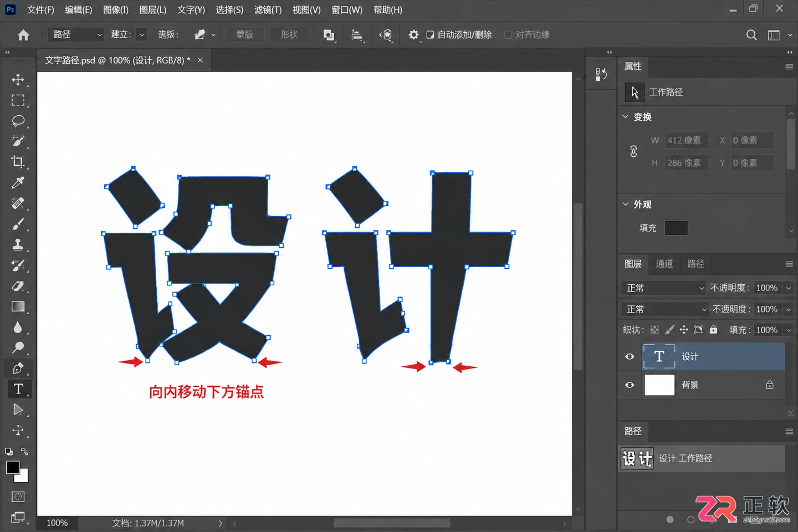Toggle the 对齐边缘 checkbox
This screenshot has height=532, width=798.
[508, 35]
